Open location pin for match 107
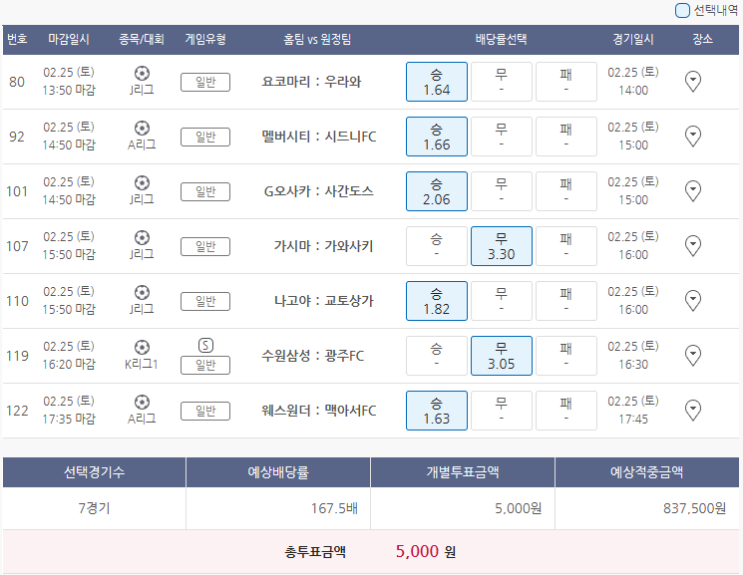 coord(693,246)
